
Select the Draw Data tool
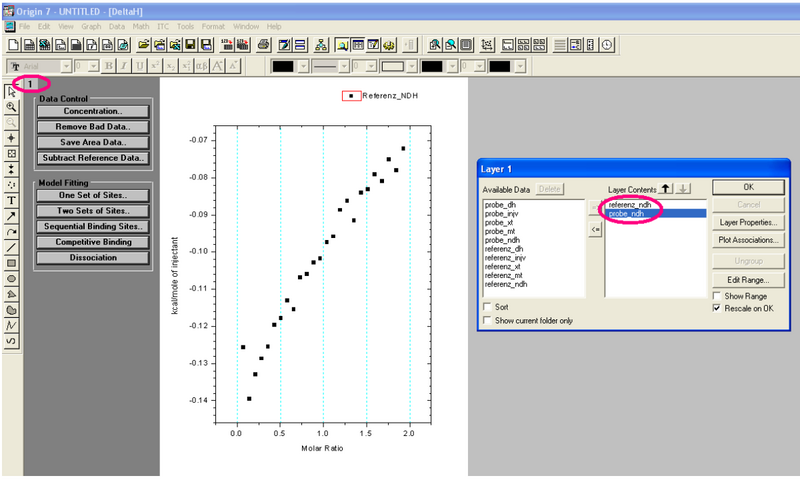pyautogui.click(x=11, y=185)
